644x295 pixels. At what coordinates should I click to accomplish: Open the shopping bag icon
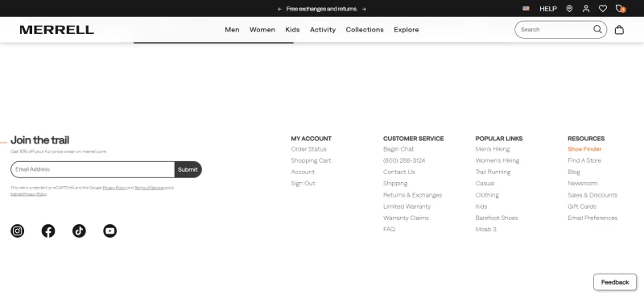pos(619,30)
